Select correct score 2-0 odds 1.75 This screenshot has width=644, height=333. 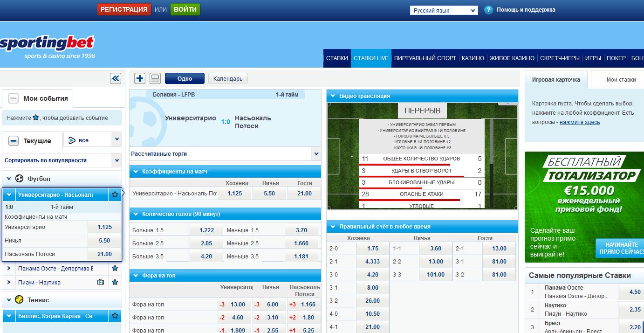(x=373, y=249)
